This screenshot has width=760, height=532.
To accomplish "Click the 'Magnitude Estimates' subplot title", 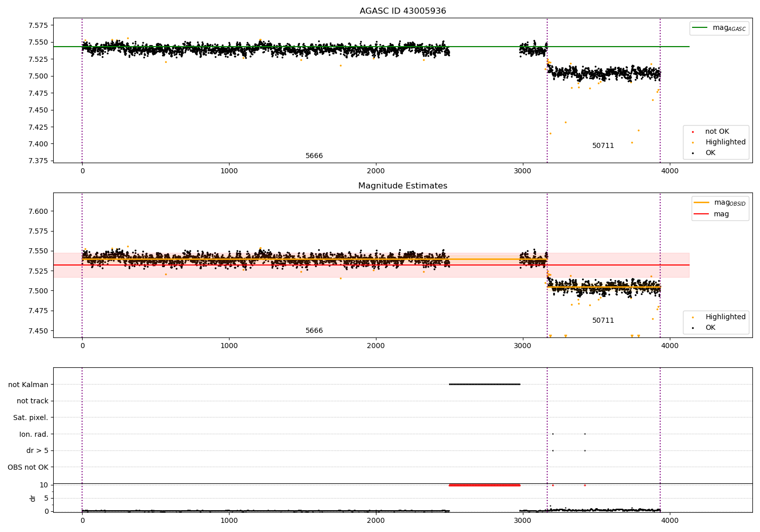I will tap(403, 186).
